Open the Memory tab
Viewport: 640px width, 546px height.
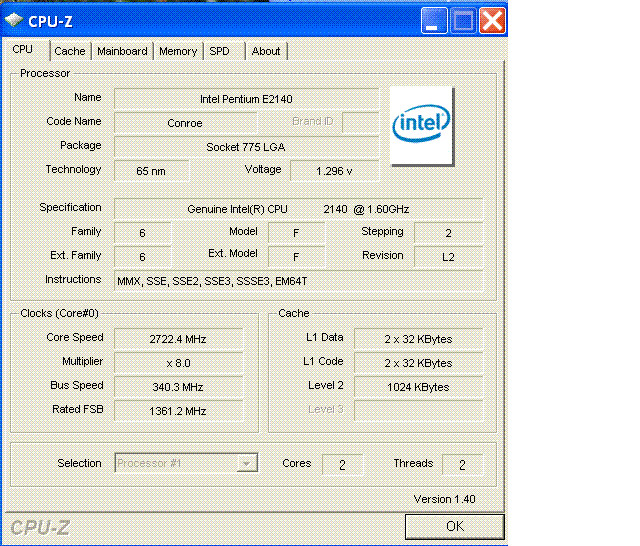pos(178,51)
